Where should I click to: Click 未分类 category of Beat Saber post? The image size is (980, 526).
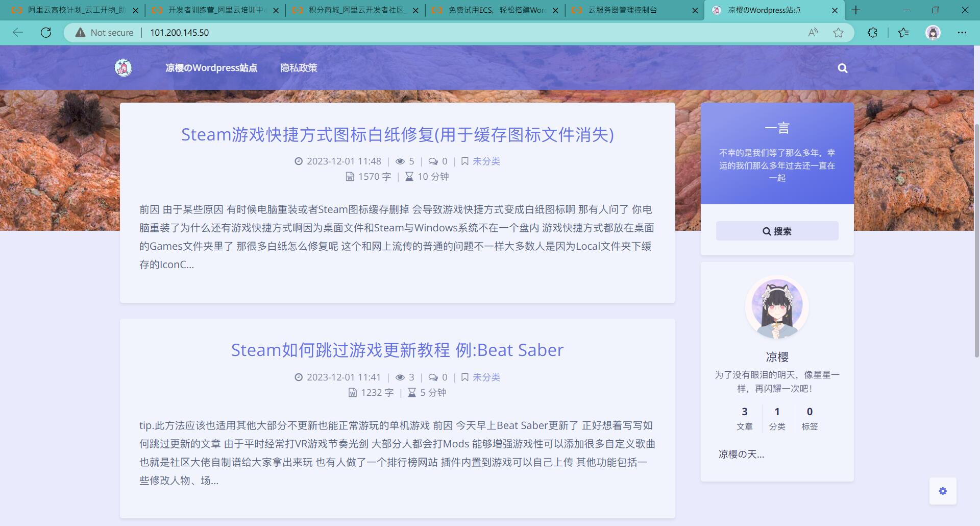click(486, 377)
